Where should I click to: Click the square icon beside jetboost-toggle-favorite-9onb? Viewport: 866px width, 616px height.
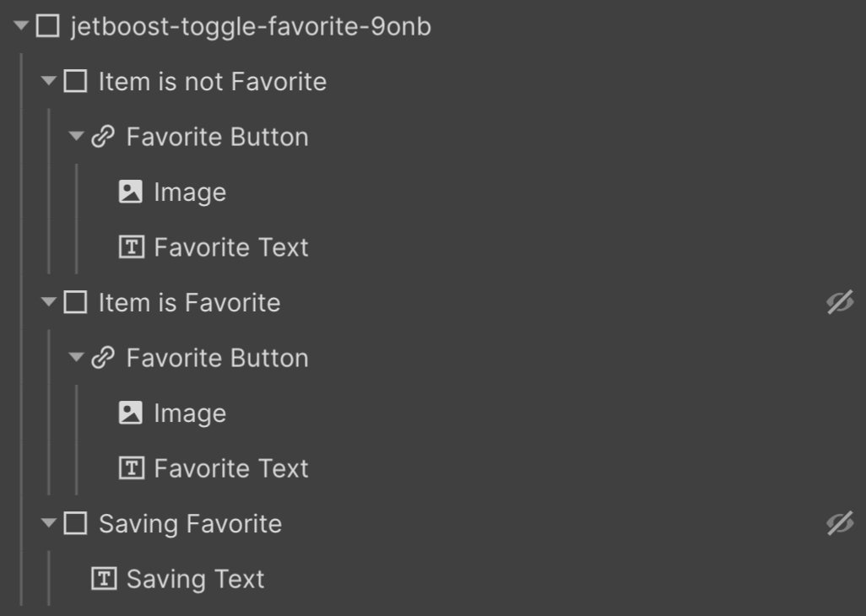46,26
